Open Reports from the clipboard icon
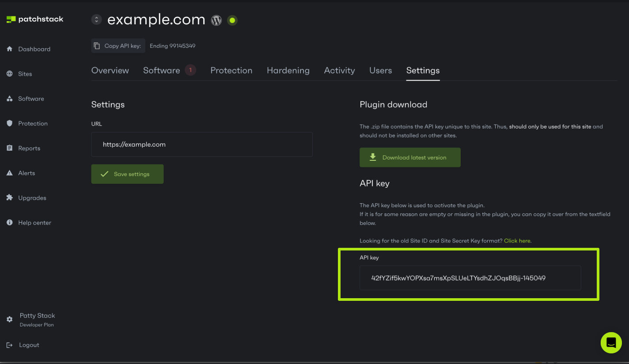Image resolution: width=629 pixels, height=364 pixels. coord(10,148)
